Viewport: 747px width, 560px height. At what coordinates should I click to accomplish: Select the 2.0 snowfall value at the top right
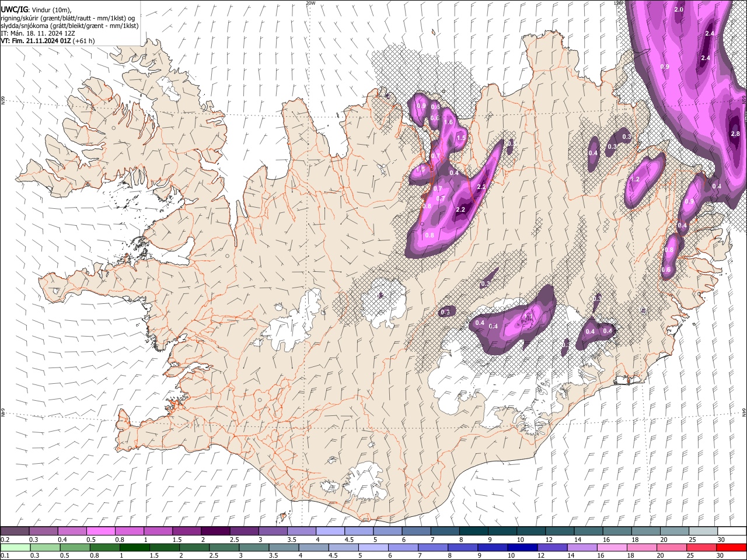[x=679, y=10]
